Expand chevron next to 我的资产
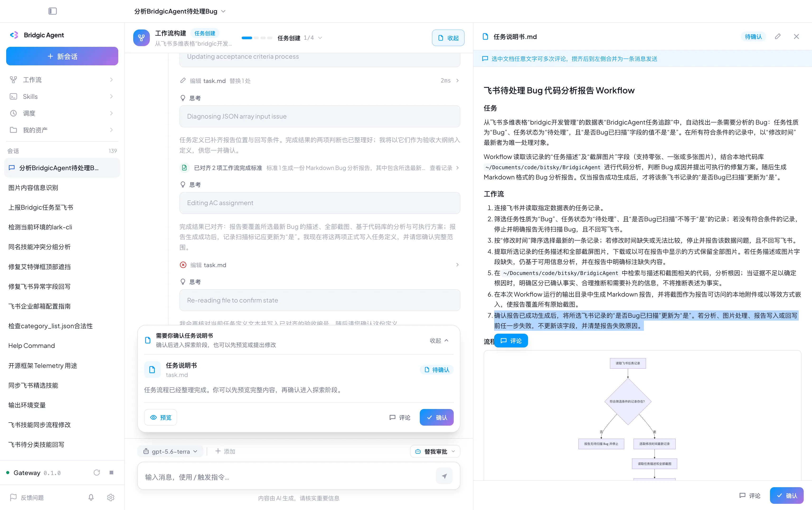The image size is (812, 510). click(x=111, y=130)
